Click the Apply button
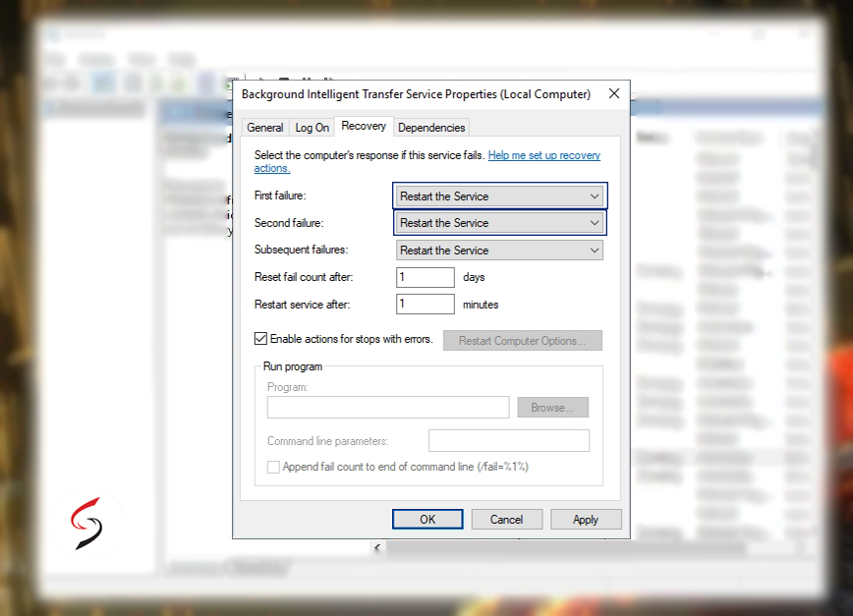 [x=586, y=519]
